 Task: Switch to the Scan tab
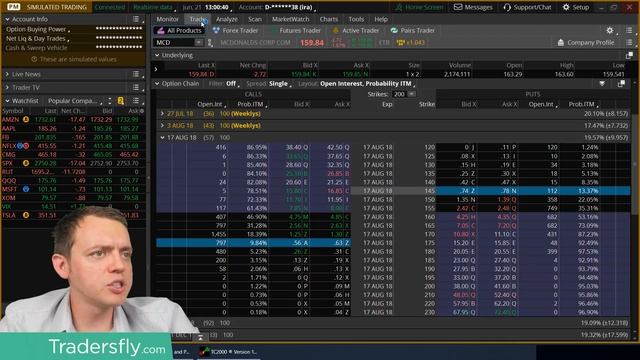[x=255, y=19]
